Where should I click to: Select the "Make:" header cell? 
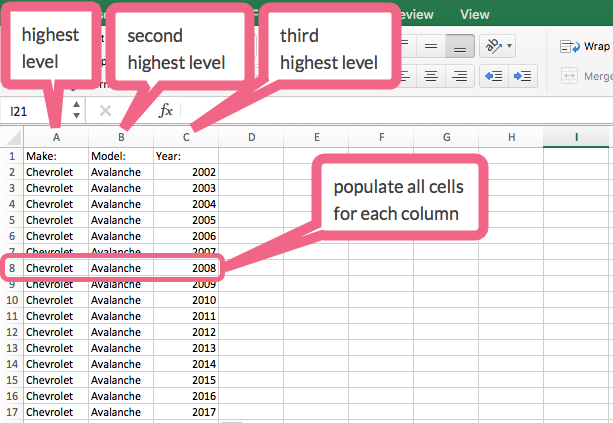pyautogui.click(x=56, y=156)
